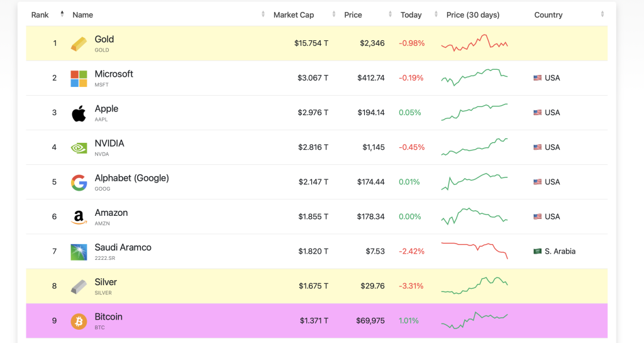Sort table by Rank column arrows

[x=62, y=14]
